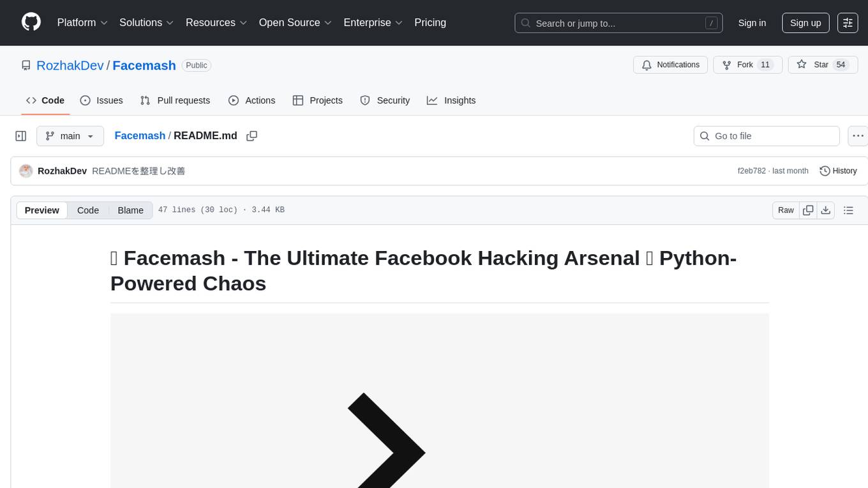Screen dimensions: 868x488
Task: Collapse the file tree side panel
Action: tap(21, 136)
